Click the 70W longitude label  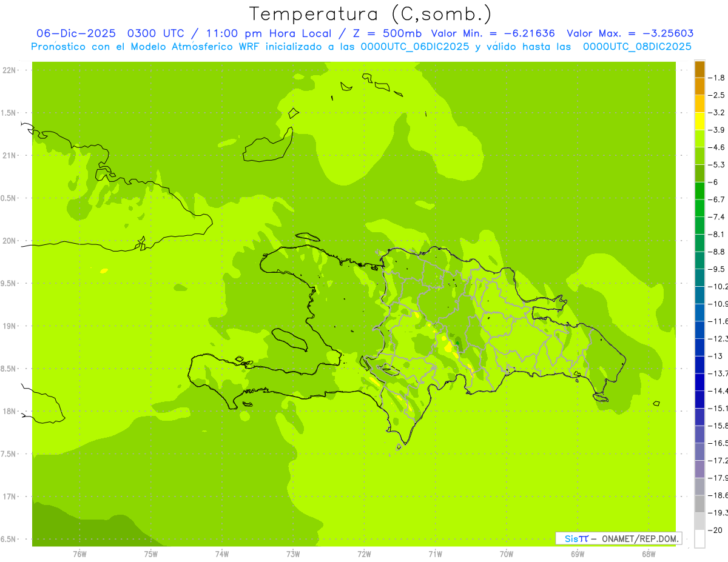[507, 554]
